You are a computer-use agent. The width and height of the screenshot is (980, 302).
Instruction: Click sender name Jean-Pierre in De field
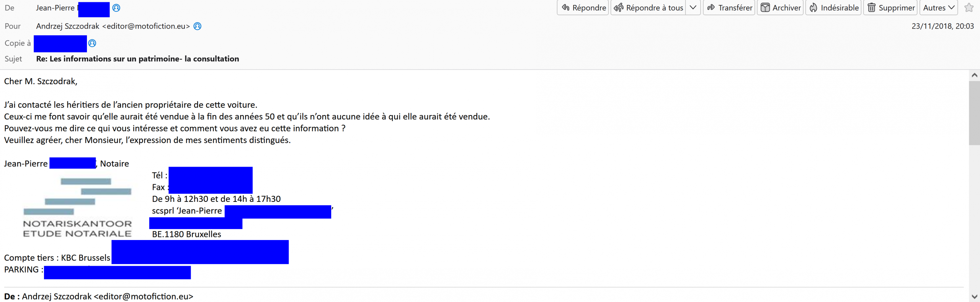pyautogui.click(x=55, y=8)
